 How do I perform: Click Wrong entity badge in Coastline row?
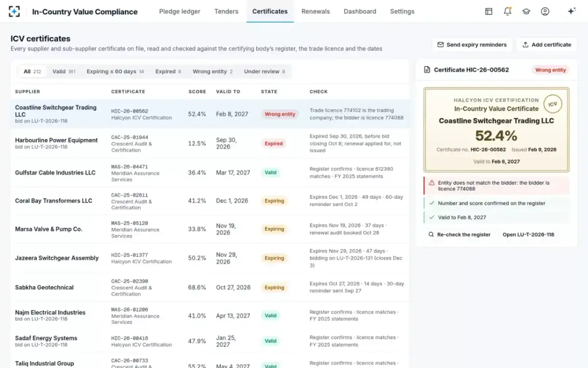[x=280, y=114]
